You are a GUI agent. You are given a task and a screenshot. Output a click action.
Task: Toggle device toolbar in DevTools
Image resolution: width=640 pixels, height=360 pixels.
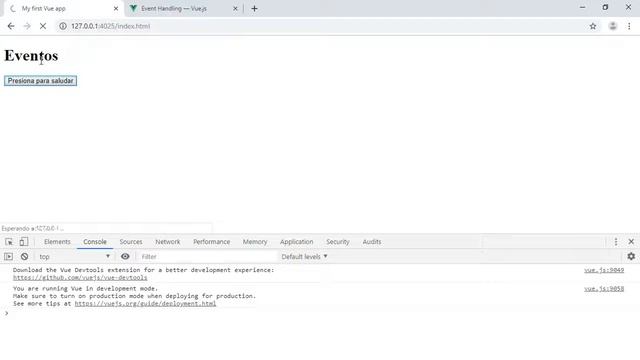[24, 242]
